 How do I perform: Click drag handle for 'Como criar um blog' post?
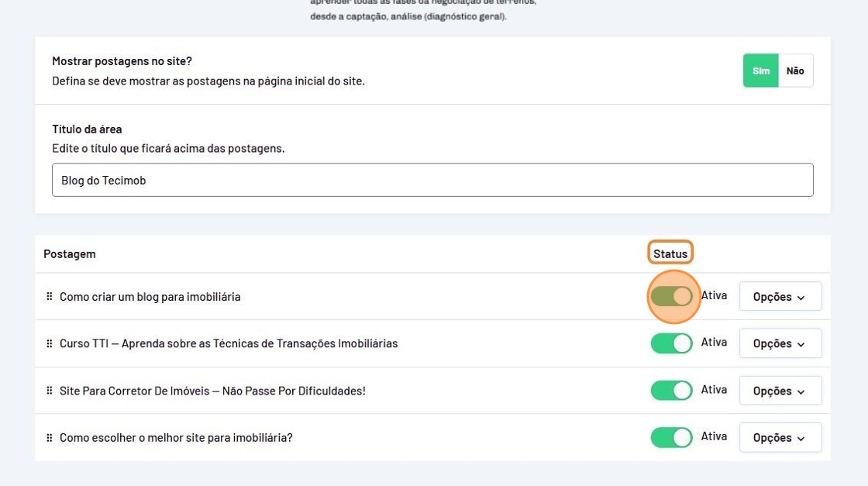[50, 297]
